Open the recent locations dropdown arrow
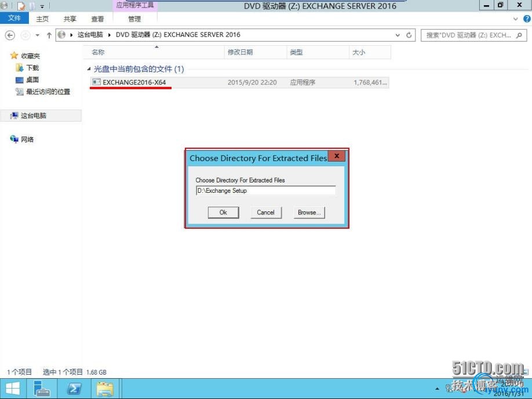The height and width of the screenshot is (399, 532). click(37, 35)
